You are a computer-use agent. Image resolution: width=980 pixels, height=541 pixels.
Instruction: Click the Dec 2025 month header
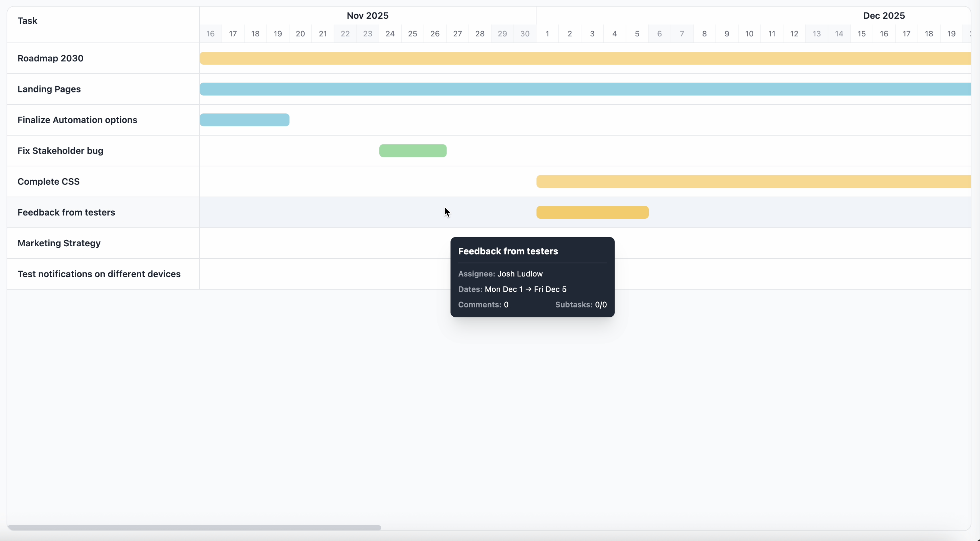pyautogui.click(x=884, y=16)
